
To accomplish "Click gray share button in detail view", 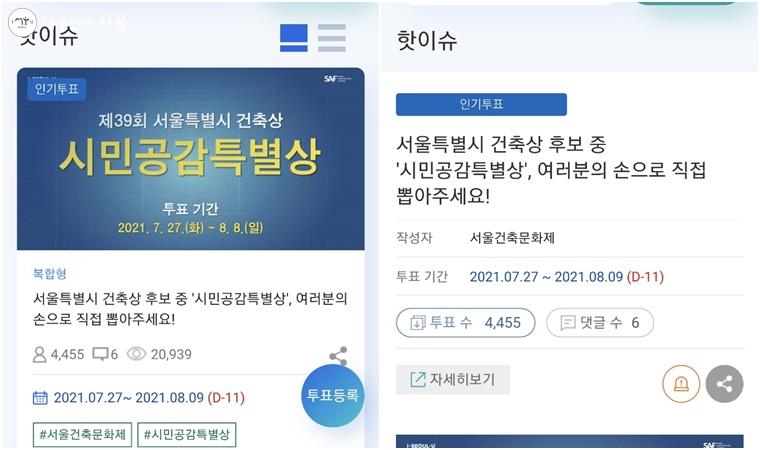I will click(724, 384).
